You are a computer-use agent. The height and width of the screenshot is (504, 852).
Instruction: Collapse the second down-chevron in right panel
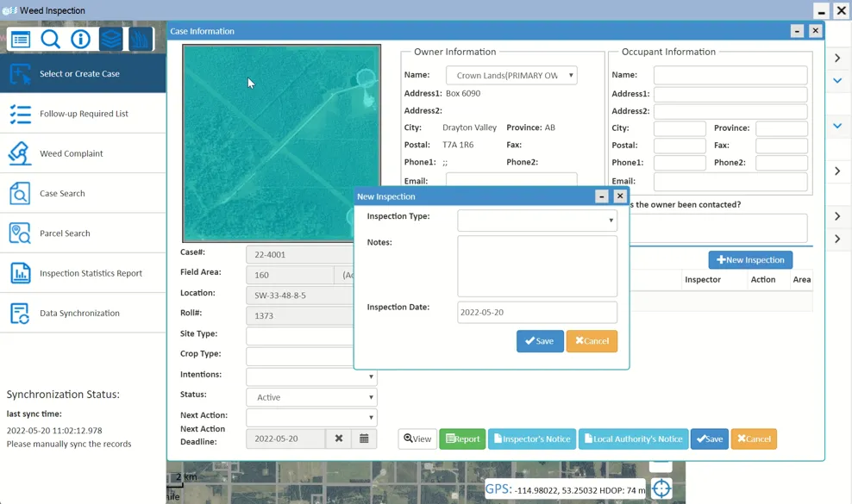(837, 126)
